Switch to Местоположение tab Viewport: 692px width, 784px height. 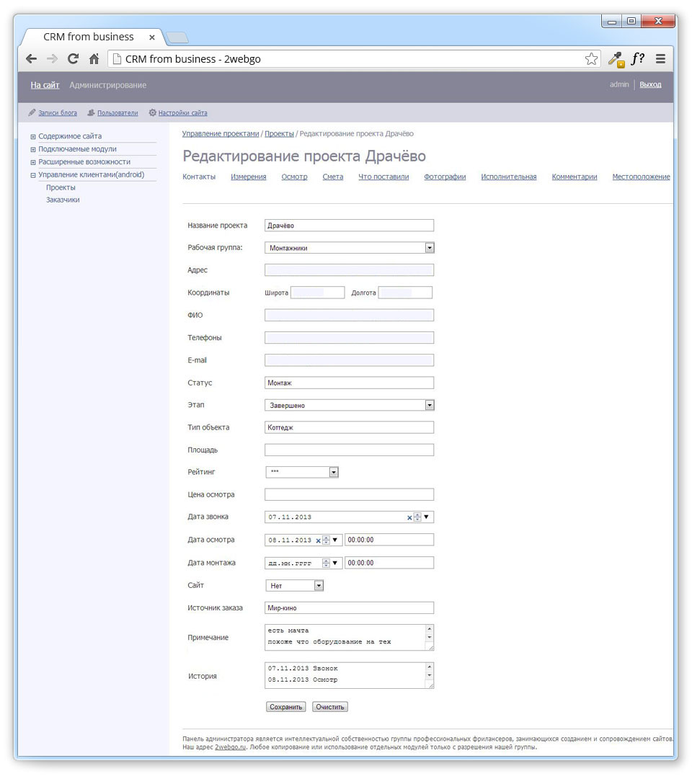coord(641,177)
